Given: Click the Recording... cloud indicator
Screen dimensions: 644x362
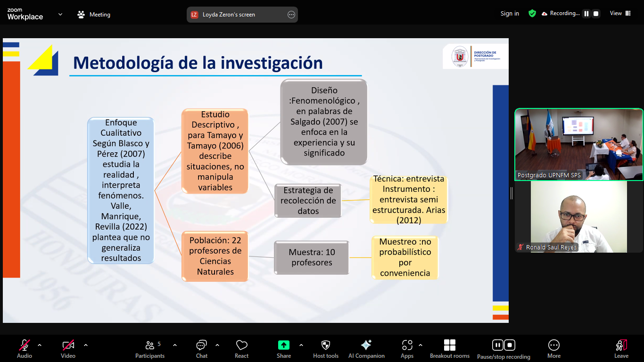Looking at the screenshot, I should coord(561,14).
